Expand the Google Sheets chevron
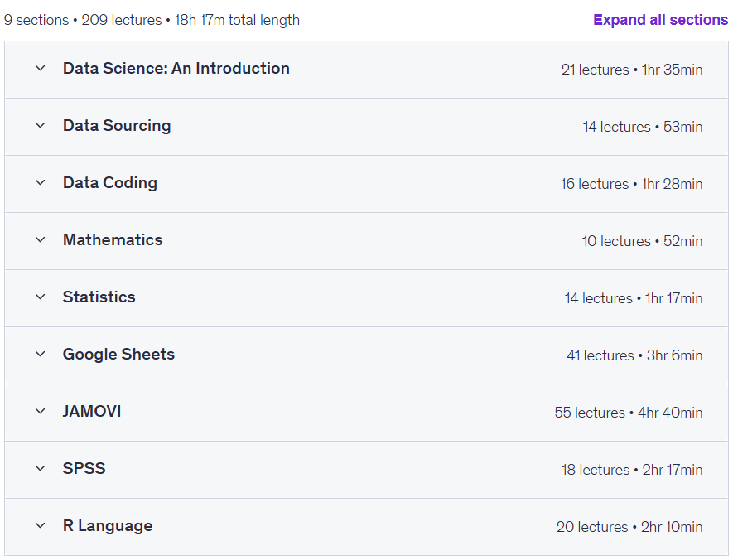Screen dimensions: 733x560 [41, 354]
